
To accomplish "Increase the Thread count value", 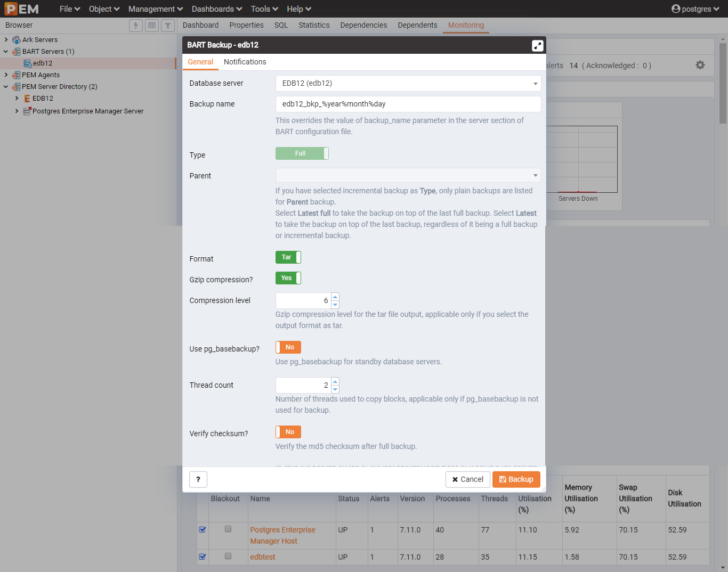I will [x=335, y=381].
